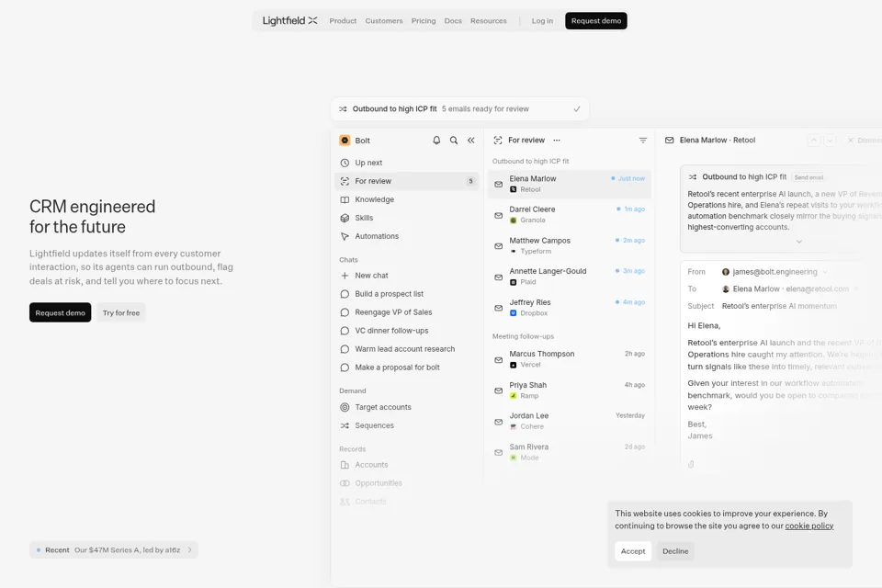Click the To recipient Elena Marlow
Image resolution: width=882 pixels, height=588 pixels.
pos(786,289)
